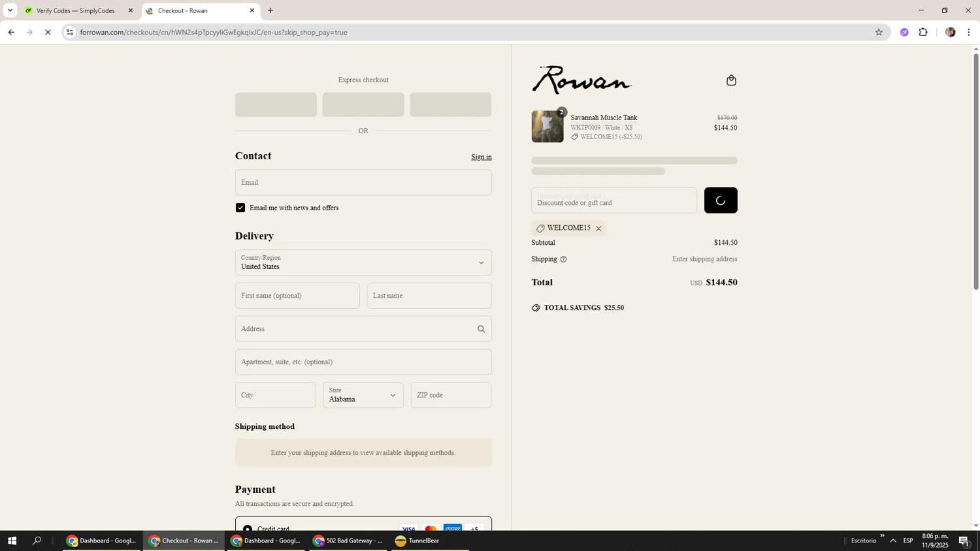Open the State dropdown showing Alabama
The height and width of the screenshot is (551, 980).
pos(363,395)
